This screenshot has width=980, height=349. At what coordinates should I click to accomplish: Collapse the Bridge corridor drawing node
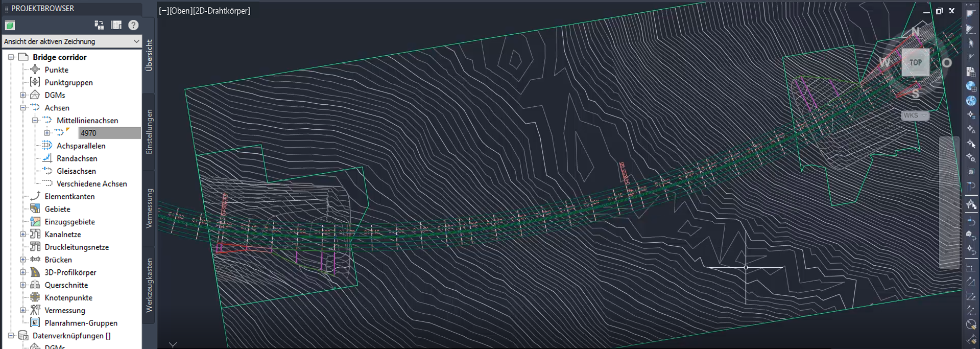coord(11,57)
